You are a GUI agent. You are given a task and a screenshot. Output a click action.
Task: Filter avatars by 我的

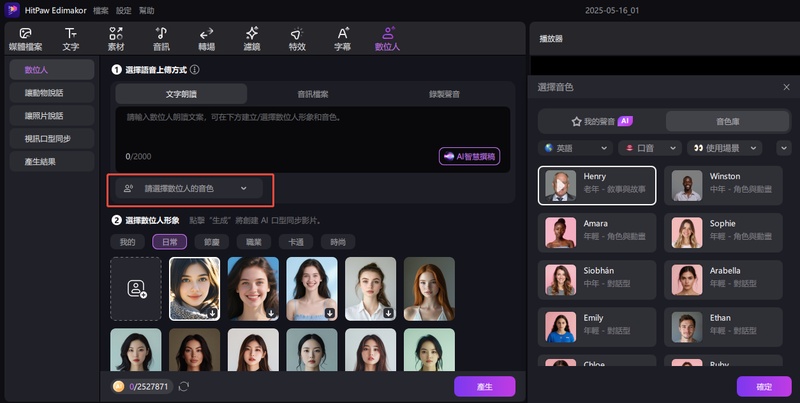point(128,242)
